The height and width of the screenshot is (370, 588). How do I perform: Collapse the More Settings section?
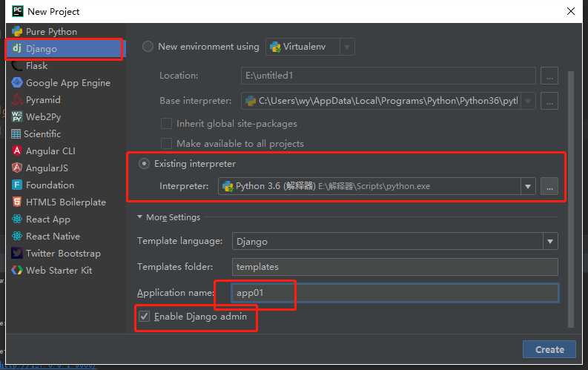[x=139, y=217]
